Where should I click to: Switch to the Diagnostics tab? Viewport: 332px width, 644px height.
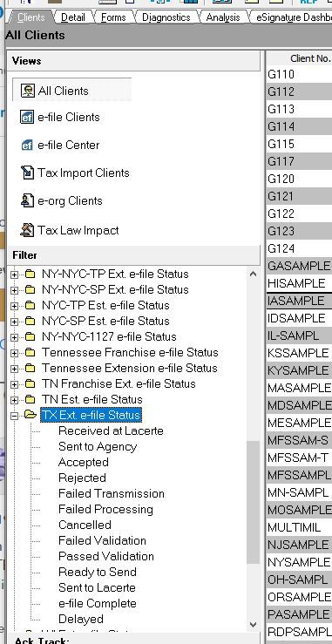point(166,17)
